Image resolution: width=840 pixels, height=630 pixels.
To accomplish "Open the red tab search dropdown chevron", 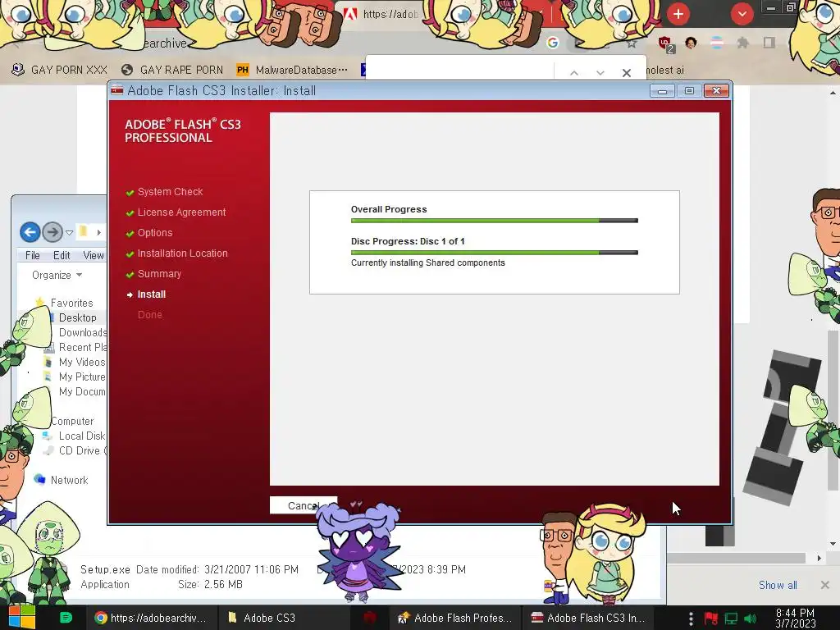I will click(742, 14).
